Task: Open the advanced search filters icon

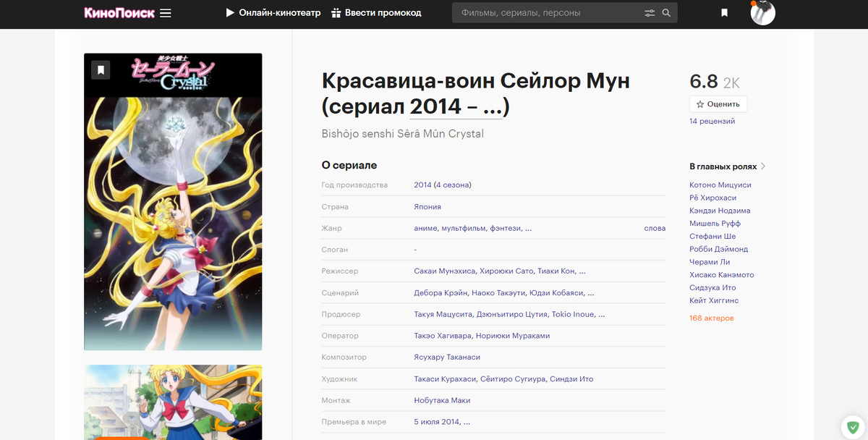Action: pos(650,13)
